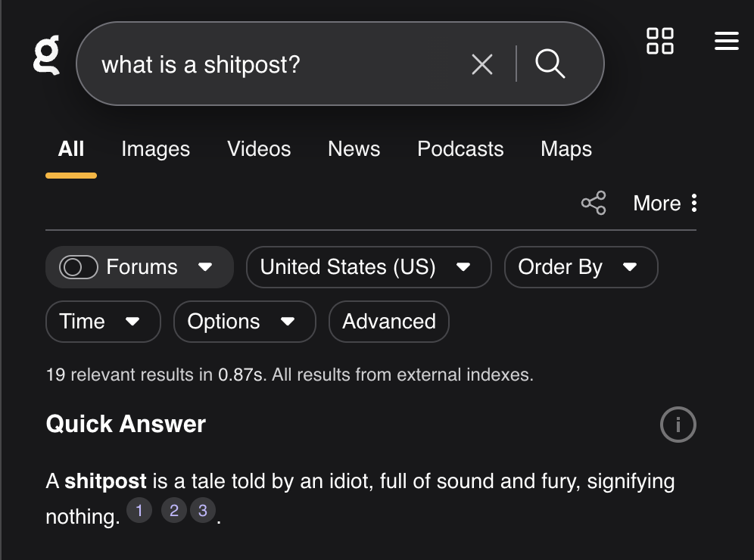Toggle the Forums switch
The image size is (754, 560).
coord(79,267)
